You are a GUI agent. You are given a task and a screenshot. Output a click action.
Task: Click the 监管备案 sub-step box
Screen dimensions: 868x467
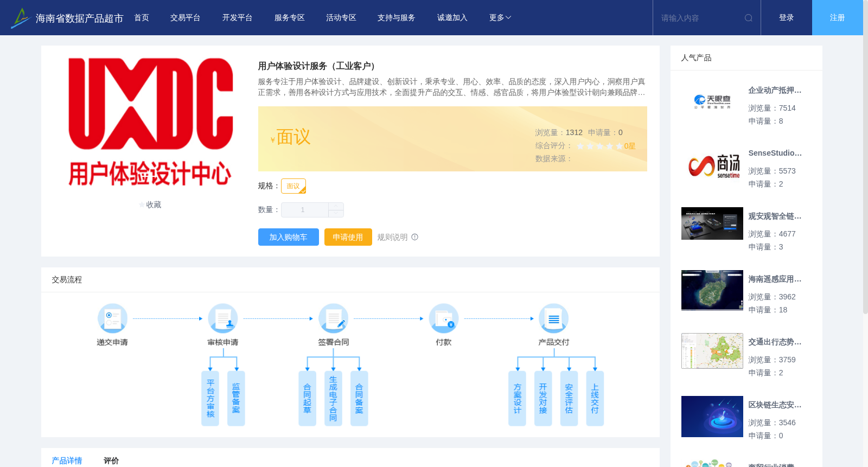(236, 398)
